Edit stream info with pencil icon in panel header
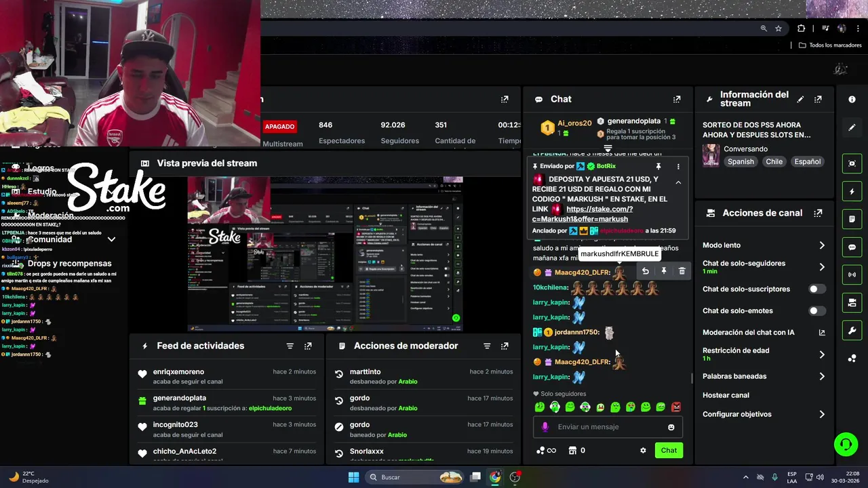This screenshot has height=488, width=868. (800, 99)
